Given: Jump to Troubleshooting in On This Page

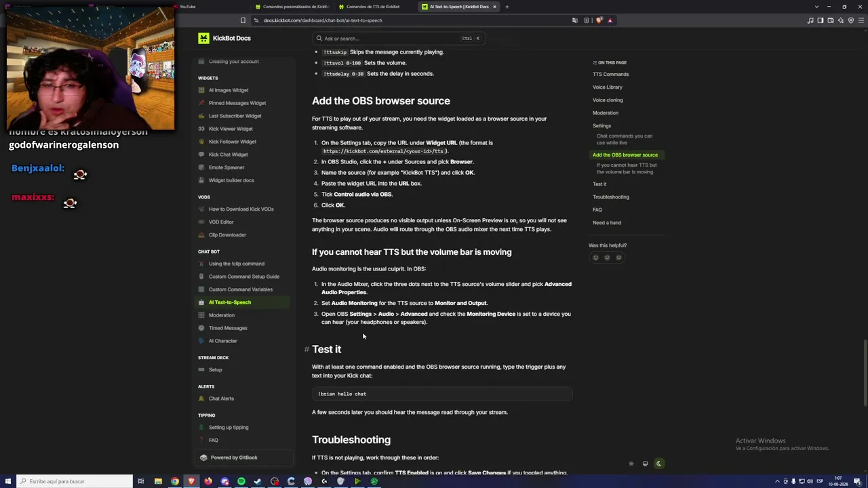Looking at the screenshot, I should click(x=611, y=197).
